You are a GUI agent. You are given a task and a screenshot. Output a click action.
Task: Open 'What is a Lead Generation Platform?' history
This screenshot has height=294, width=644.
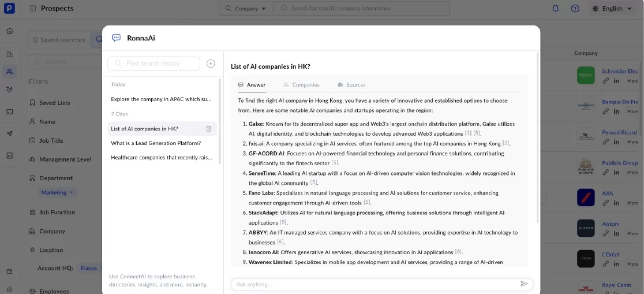click(x=156, y=143)
